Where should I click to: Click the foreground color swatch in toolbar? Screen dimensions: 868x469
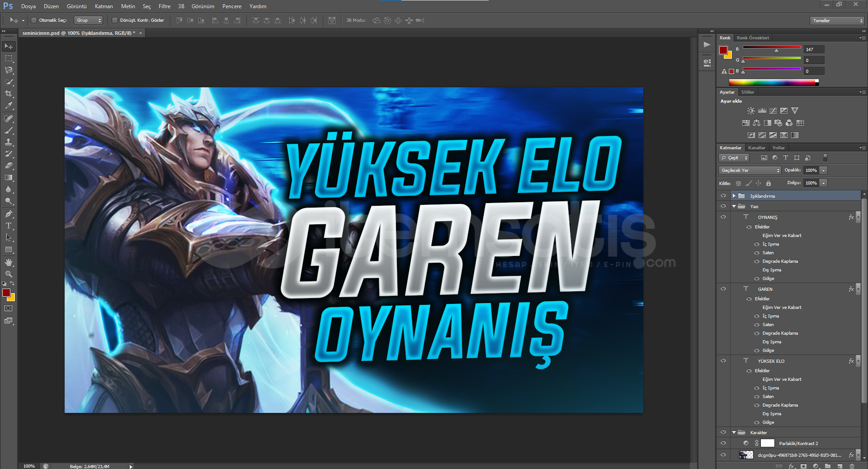[6, 293]
